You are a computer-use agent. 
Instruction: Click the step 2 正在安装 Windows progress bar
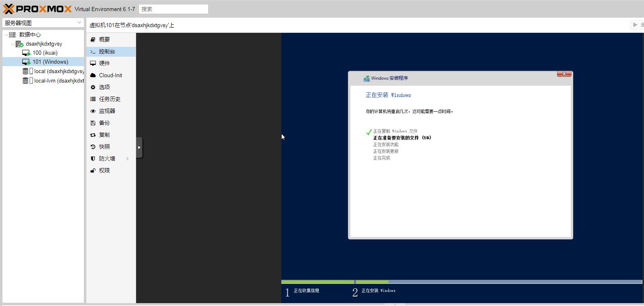pos(499,282)
